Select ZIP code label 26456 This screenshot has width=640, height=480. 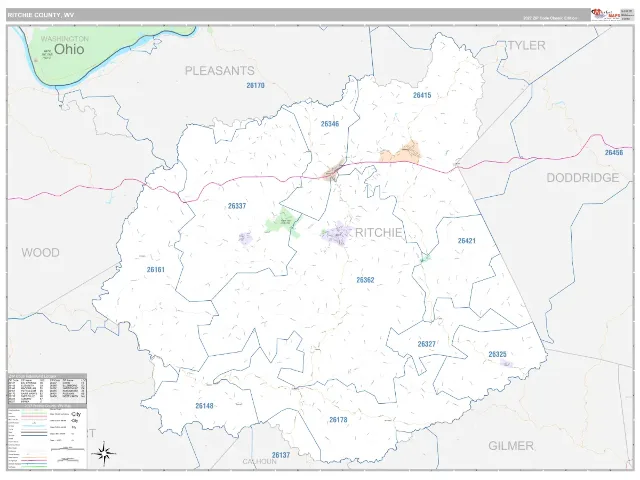[614, 152]
